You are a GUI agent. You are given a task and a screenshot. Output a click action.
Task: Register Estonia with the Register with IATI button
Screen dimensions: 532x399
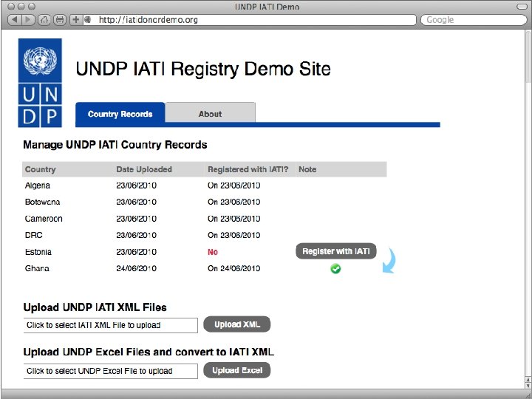[x=336, y=251]
